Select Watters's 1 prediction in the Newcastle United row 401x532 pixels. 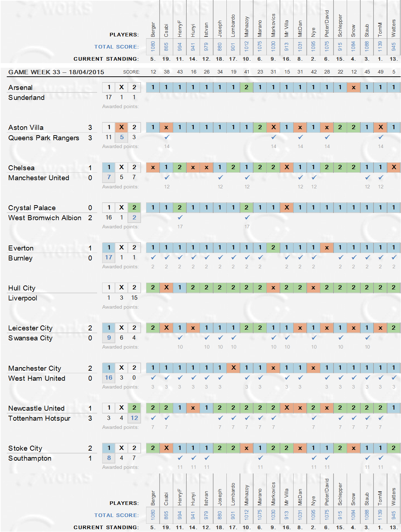point(394,408)
